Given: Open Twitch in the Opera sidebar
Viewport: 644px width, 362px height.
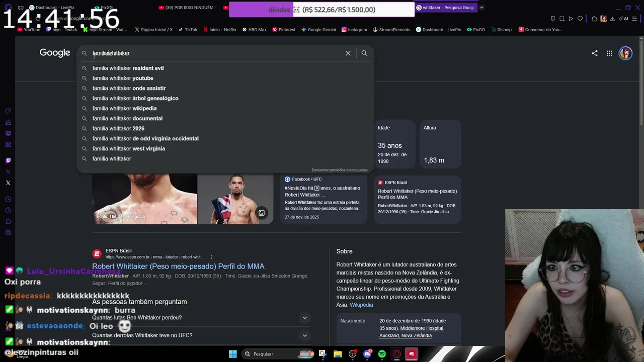Looking at the screenshot, I should click(8, 161).
